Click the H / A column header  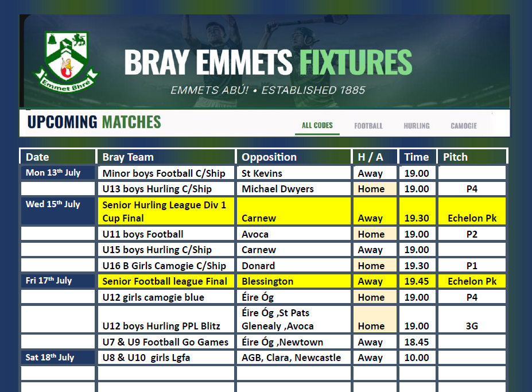375,157
